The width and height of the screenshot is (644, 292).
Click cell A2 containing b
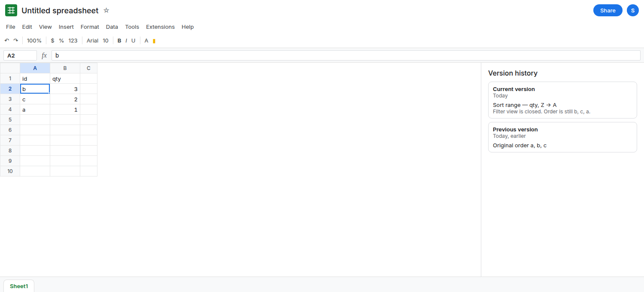tap(35, 89)
